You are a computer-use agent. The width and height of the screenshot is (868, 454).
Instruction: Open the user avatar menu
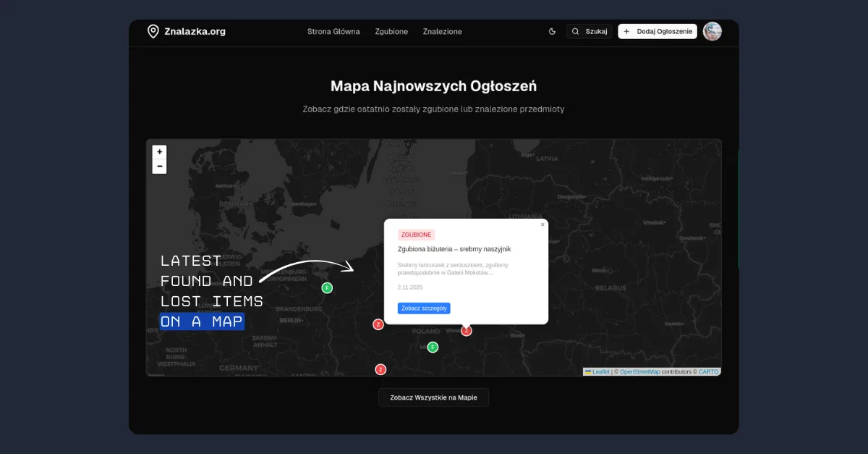(712, 31)
